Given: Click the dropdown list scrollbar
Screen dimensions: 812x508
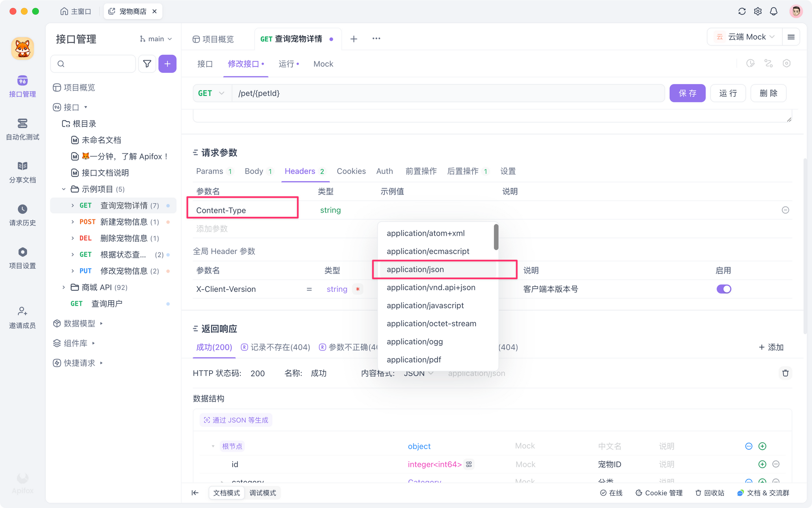Looking at the screenshot, I should [496, 237].
